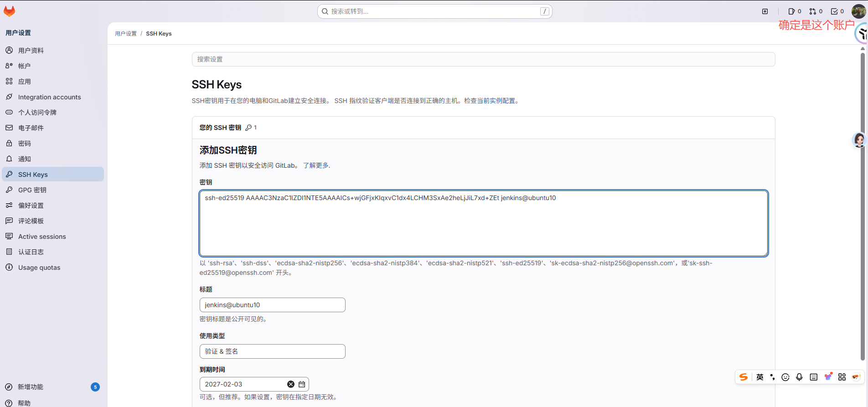The height and width of the screenshot is (407, 868).
Task: Switch Sogou input language toggle 英
Action: (759, 377)
